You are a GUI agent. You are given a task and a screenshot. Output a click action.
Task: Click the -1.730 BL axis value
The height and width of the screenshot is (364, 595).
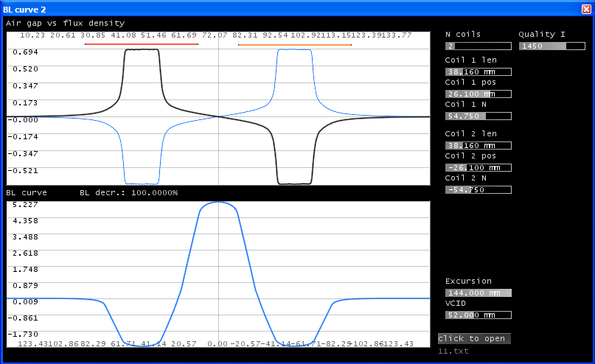[x=23, y=334]
